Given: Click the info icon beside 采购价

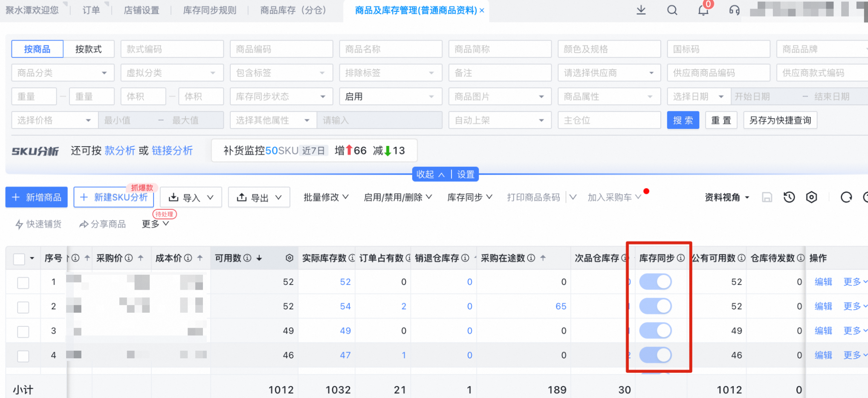Looking at the screenshot, I should pyautogui.click(x=128, y=258).
